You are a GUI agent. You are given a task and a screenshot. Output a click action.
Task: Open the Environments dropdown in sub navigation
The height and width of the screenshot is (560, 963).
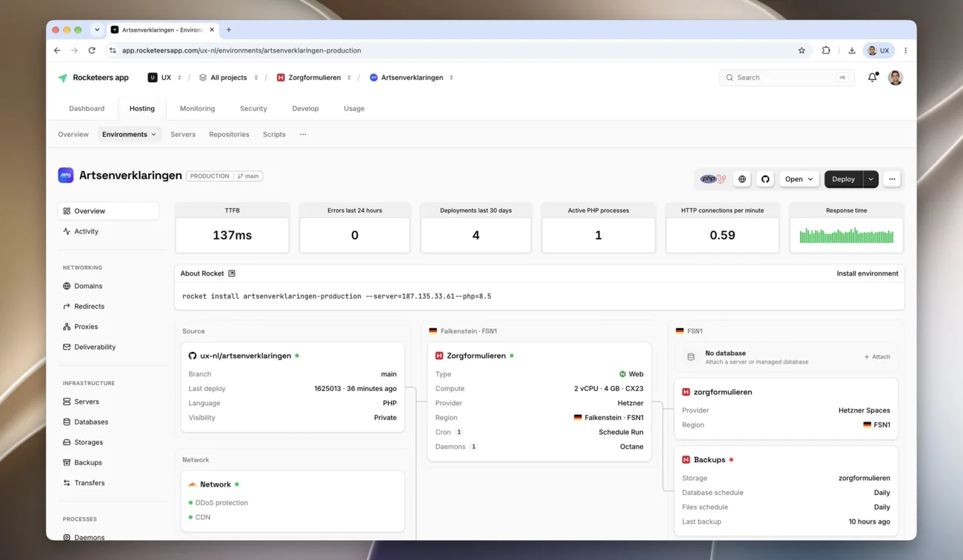pyautogui.click(x=130, y=134)
